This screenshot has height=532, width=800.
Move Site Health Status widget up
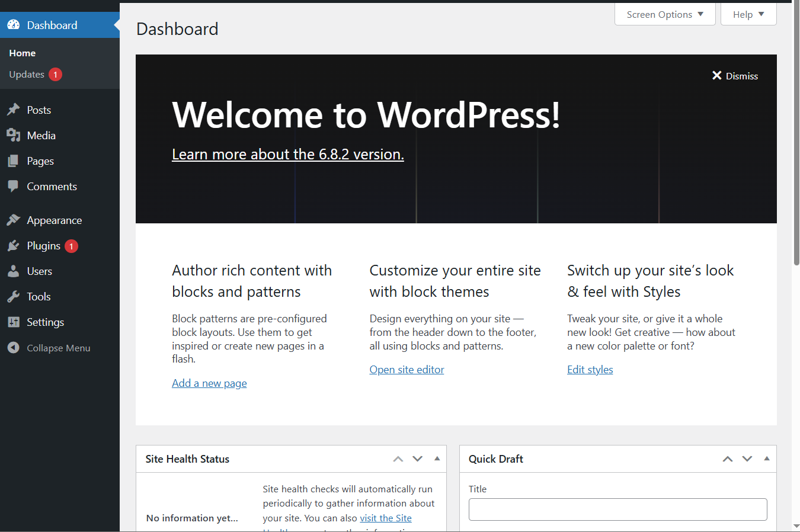pos(398,459)
